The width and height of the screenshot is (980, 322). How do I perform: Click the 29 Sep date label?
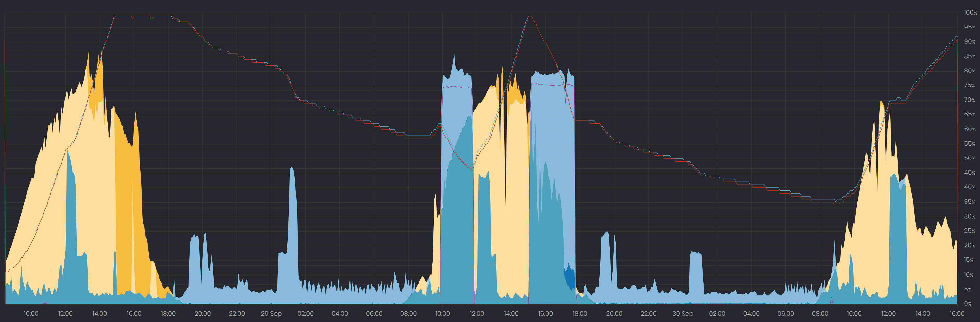[x=271, y=314]
